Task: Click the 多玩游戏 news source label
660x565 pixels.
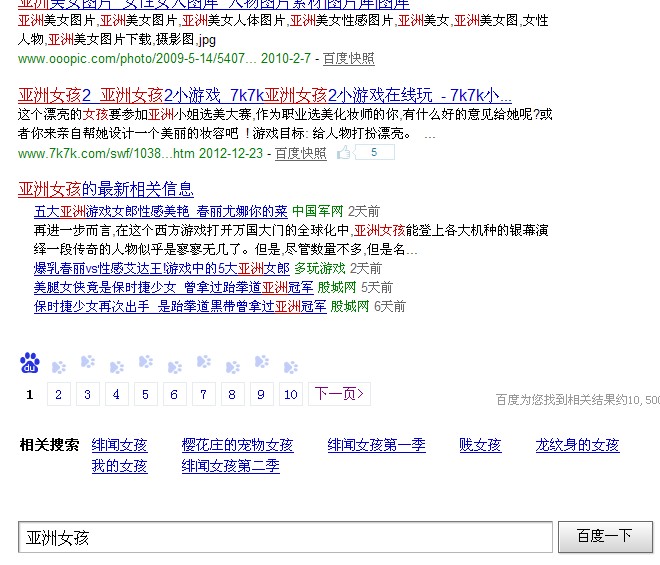Action: click(x=320, y=268)
